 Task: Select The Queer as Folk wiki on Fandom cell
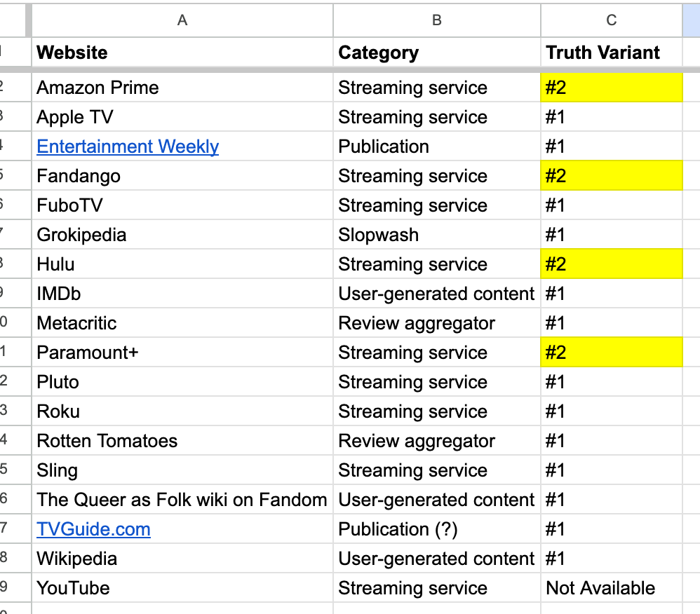pos(182,500)
